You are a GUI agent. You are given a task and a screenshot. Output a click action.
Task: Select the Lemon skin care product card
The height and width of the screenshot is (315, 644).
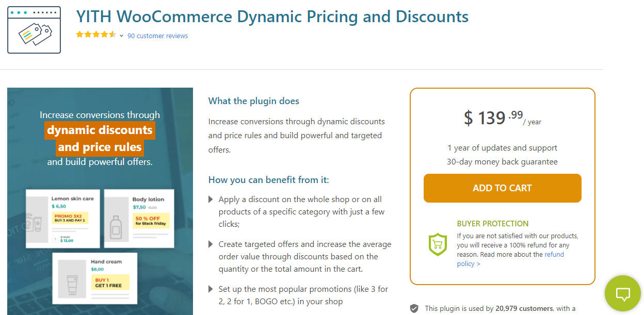[63, 219]
